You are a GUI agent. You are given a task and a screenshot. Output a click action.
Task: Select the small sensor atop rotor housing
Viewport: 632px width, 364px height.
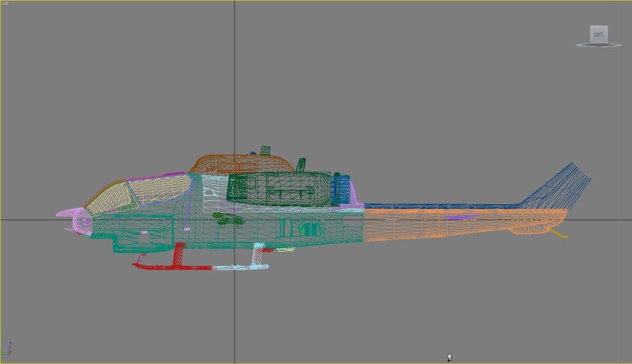click(x=265, y=151)
